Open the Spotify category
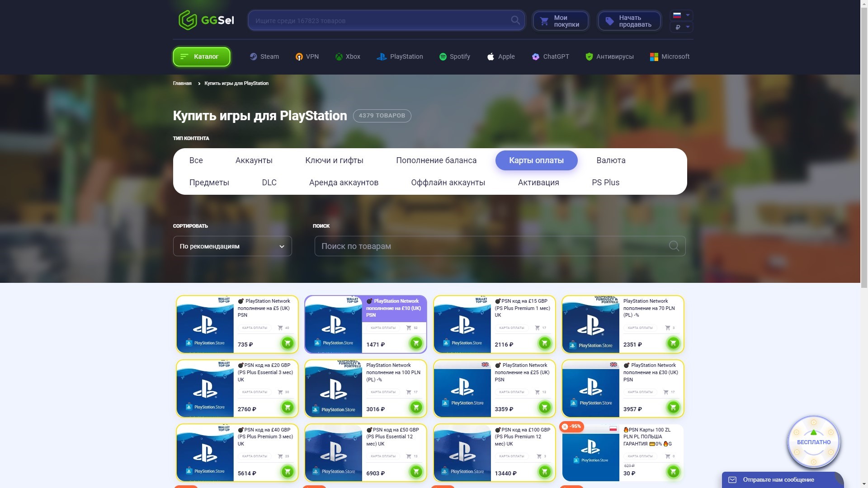The height and width of the screenshot is (488, 868). click(455, 56)
